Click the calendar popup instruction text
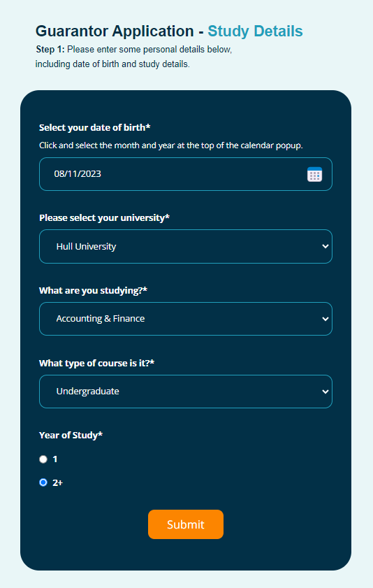This screenshot has width=373, height=588. coord(170,145)
